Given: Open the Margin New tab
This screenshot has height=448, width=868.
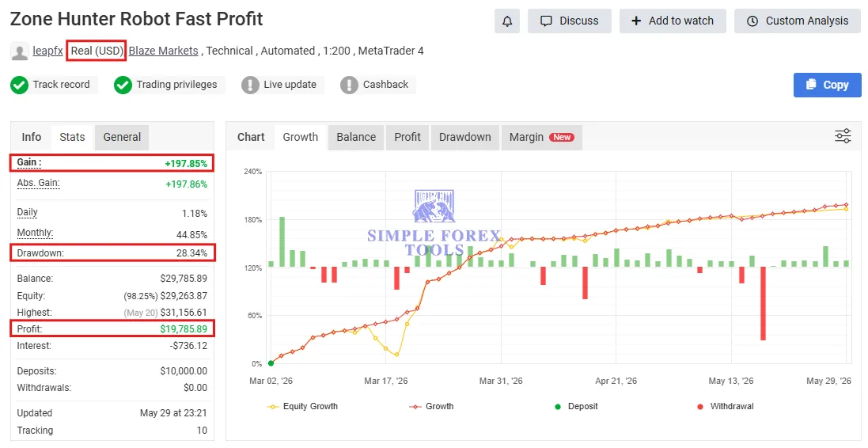Looking at the screenshot, I should (541, 138).
